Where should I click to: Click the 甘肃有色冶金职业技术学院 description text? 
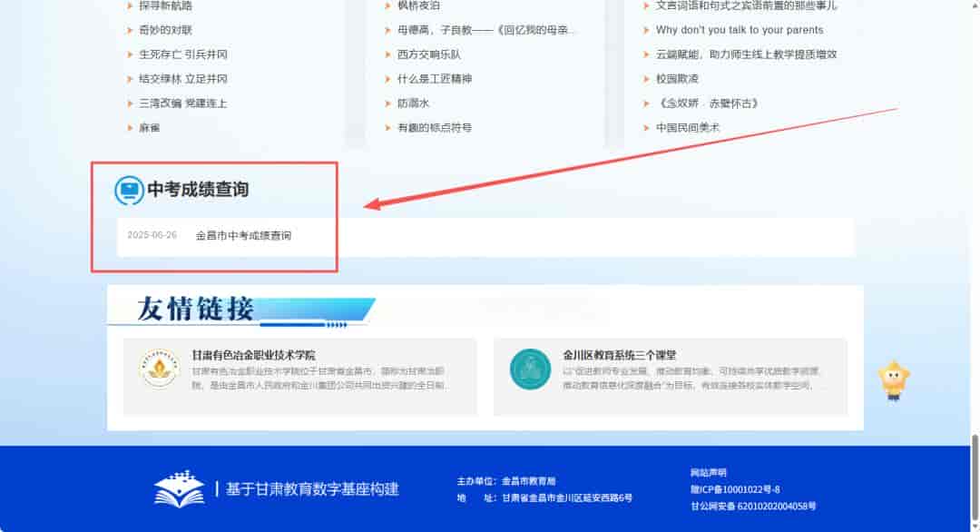[318, 379]
